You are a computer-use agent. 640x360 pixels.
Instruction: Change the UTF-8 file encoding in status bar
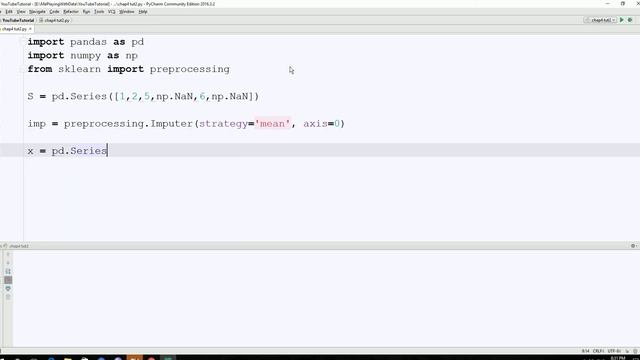pos(614,351)
